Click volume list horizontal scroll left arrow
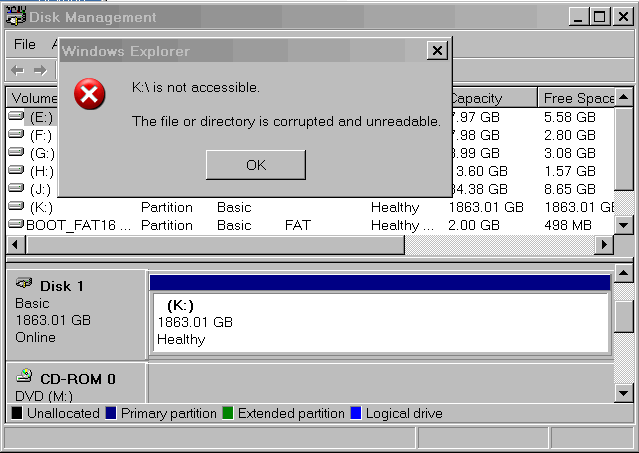 click(15, 244)
